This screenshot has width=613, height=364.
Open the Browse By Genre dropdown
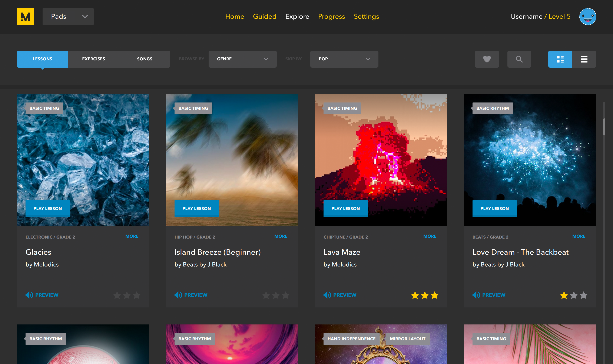(x=242, y=59)
